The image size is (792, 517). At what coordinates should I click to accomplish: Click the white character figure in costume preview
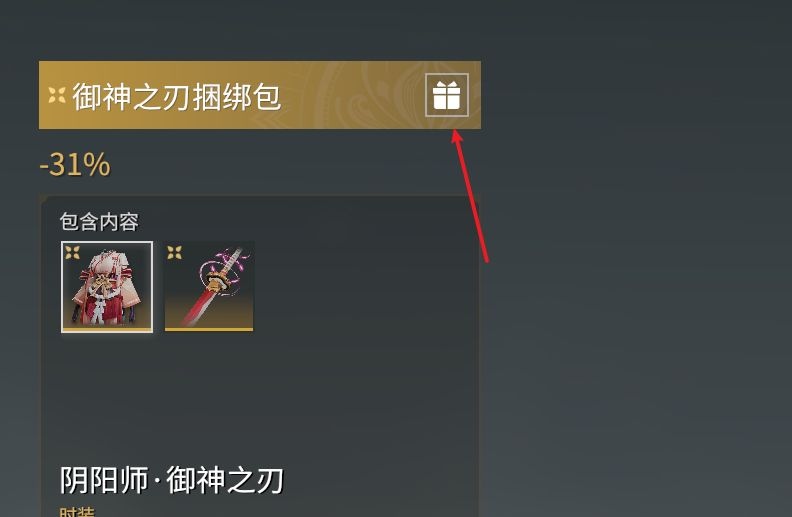click(97, 306)
